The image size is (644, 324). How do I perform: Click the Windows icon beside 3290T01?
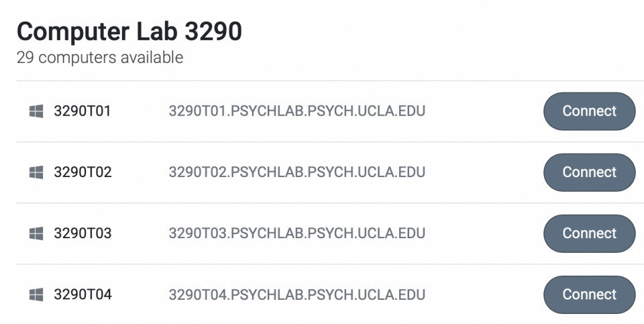pyautogui.click(x=36, y=111)
